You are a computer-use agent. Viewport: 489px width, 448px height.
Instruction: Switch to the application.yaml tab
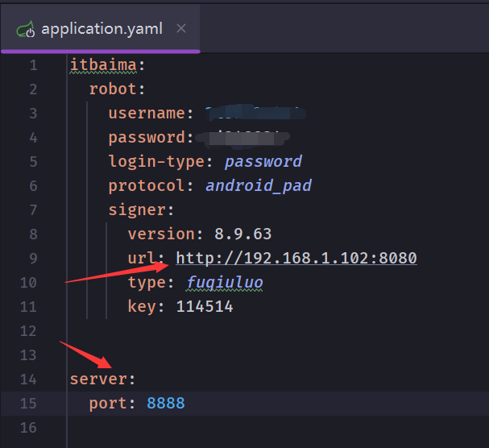click(102, 28)
